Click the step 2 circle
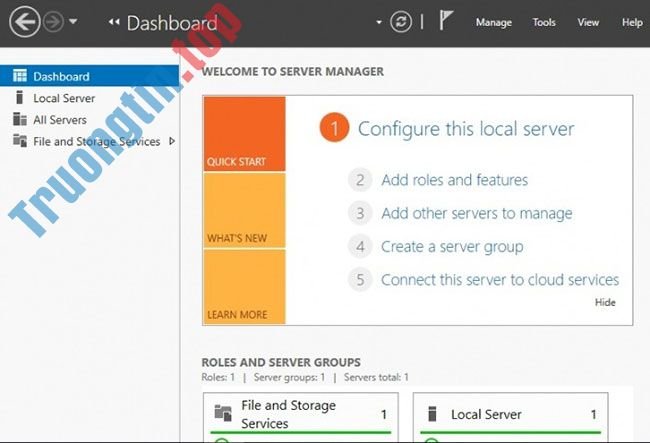Screen dimensions: 650x443 pos(360,180)
